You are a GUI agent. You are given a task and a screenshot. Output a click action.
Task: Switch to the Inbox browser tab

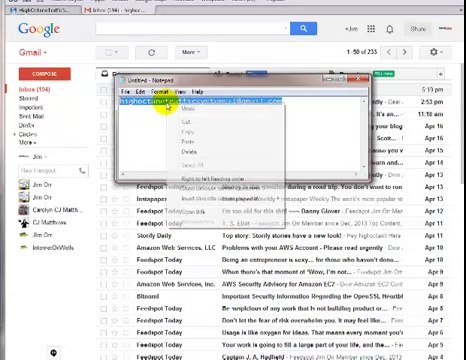117,10
